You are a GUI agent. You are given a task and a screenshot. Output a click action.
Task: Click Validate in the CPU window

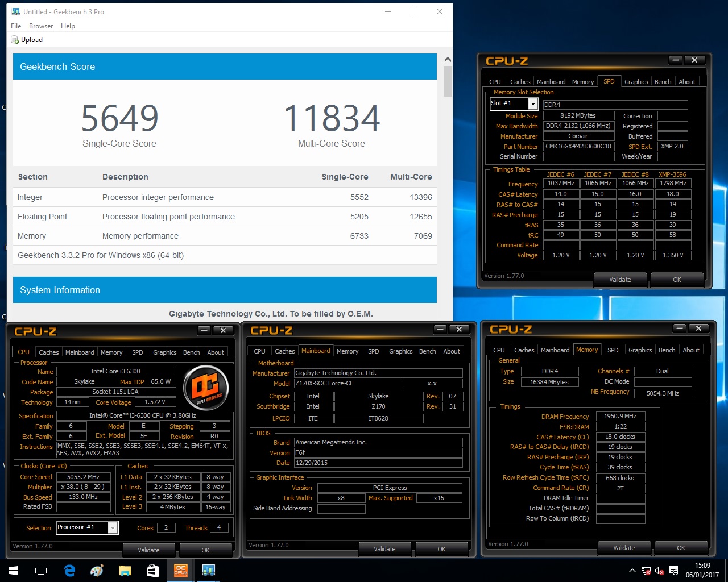(148, 550)
